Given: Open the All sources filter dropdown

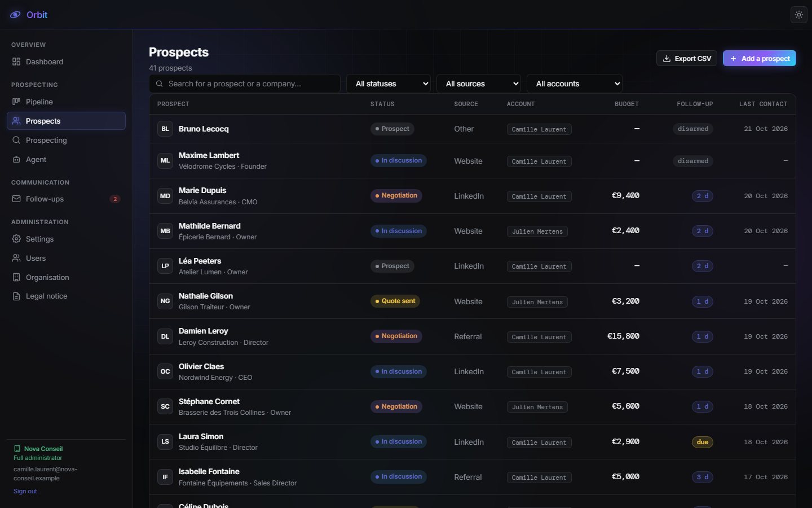Looking at the screenshot, I should 479,84.
